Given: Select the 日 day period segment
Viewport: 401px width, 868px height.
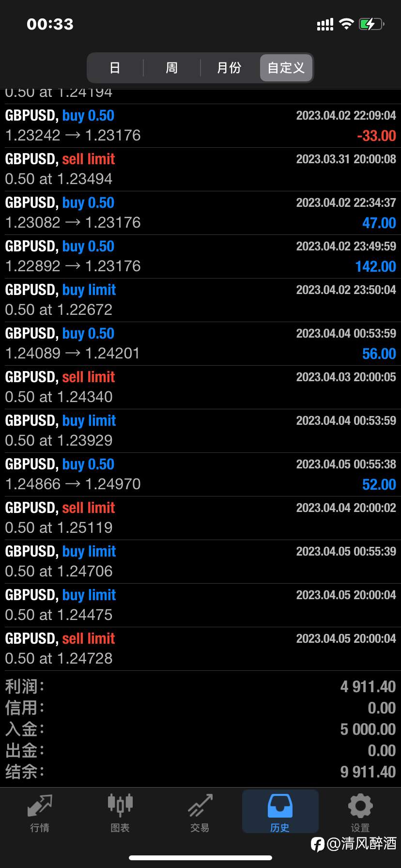Looking at the screenshot, I should click(115, 68).
